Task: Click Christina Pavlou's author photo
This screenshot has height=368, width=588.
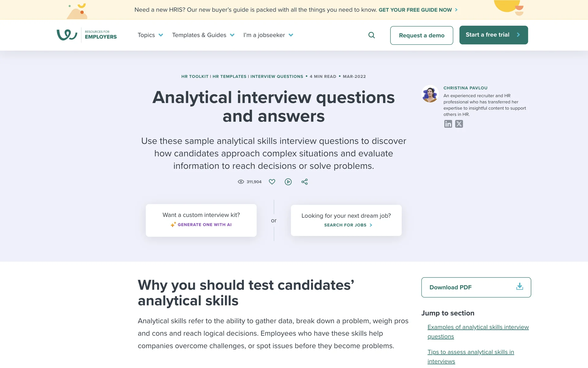Action: click(x=430, y=94)
